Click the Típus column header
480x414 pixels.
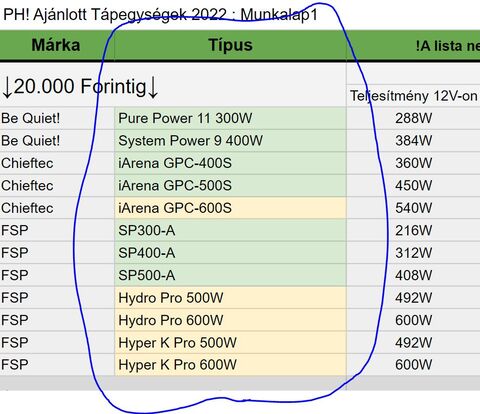tap(230, 45)
